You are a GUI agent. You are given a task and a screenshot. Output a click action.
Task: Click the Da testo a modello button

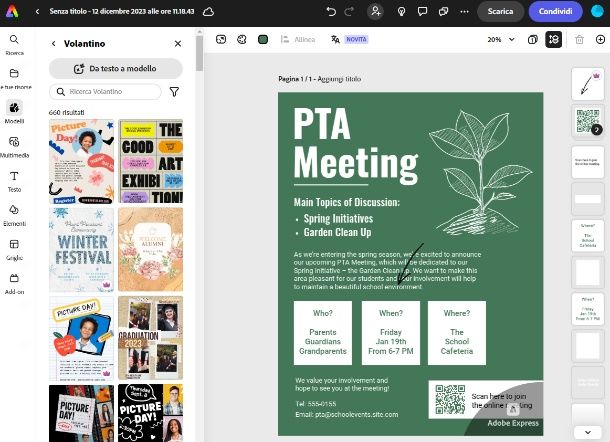click(x=116, y=68)
